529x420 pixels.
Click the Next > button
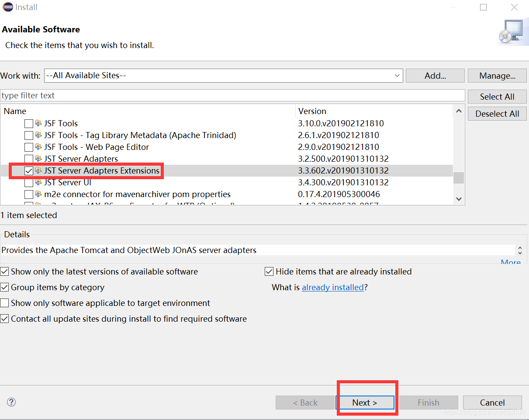pyautogui.click(x=365, y=403)
